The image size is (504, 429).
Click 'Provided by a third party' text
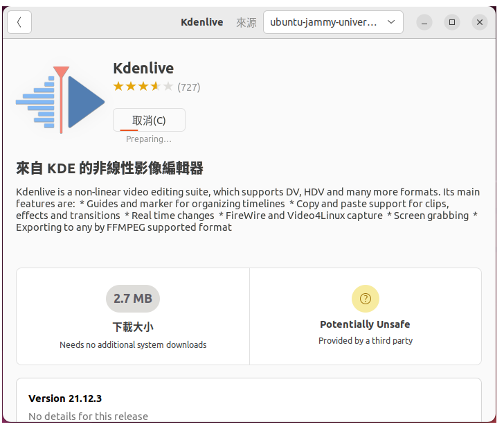pos(366,340)
